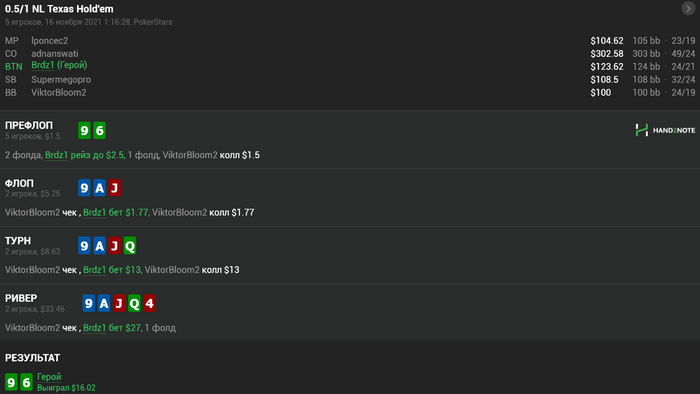Select the blue A card on flop

tap(100, 188)
